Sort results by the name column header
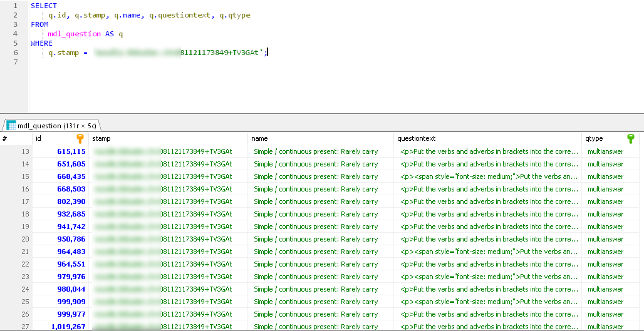644x331 pixels. pos(321,139)
